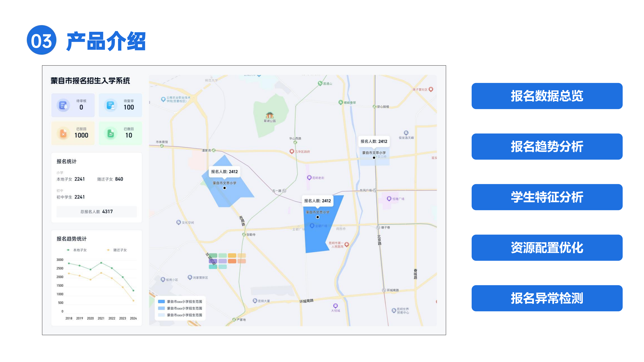Click the 2021 本地子女 data point
644x362 pixels.
[x=101, y=263]
